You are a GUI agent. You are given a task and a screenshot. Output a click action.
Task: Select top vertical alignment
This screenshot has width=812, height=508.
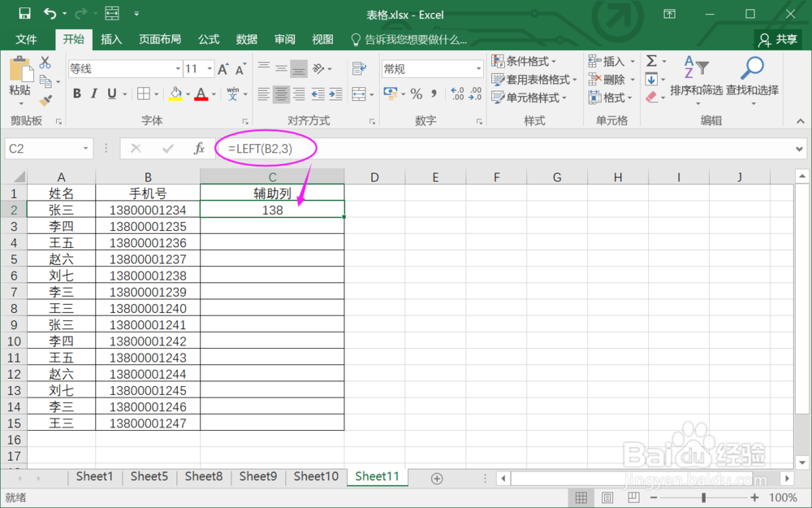pyautogui.click(x=264, y=67)
